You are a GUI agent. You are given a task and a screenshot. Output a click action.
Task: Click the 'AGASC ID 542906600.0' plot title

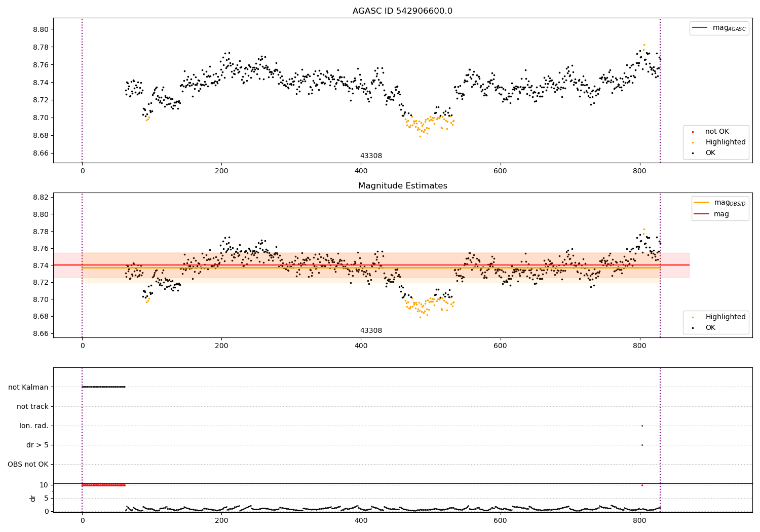click(x=402, y=11)
